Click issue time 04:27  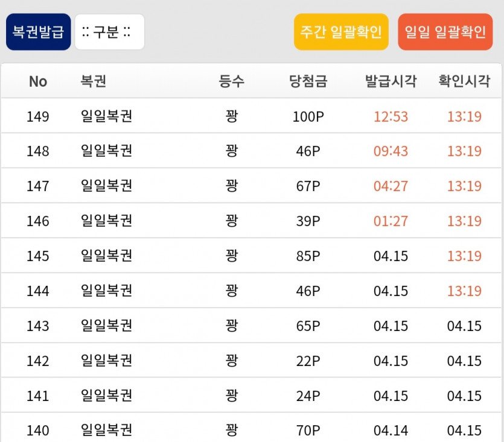pos(391,186)
